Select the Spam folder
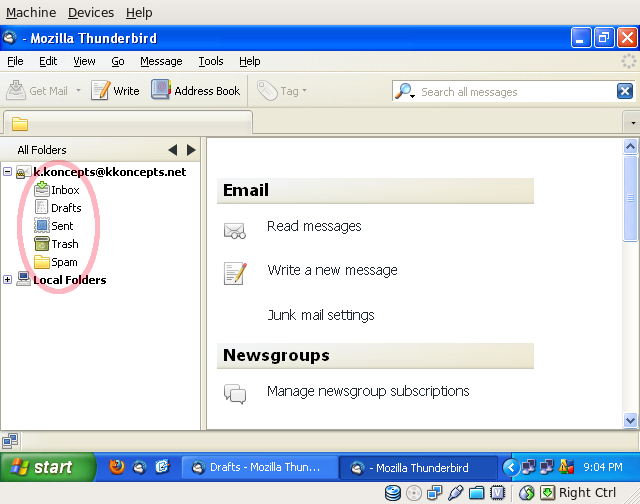 pyautogui.click(x=64, y=262)
